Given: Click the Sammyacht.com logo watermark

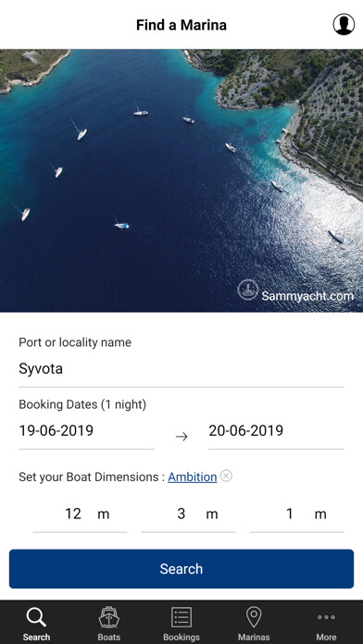Looking at the screenshot, I should coord(295,291).
